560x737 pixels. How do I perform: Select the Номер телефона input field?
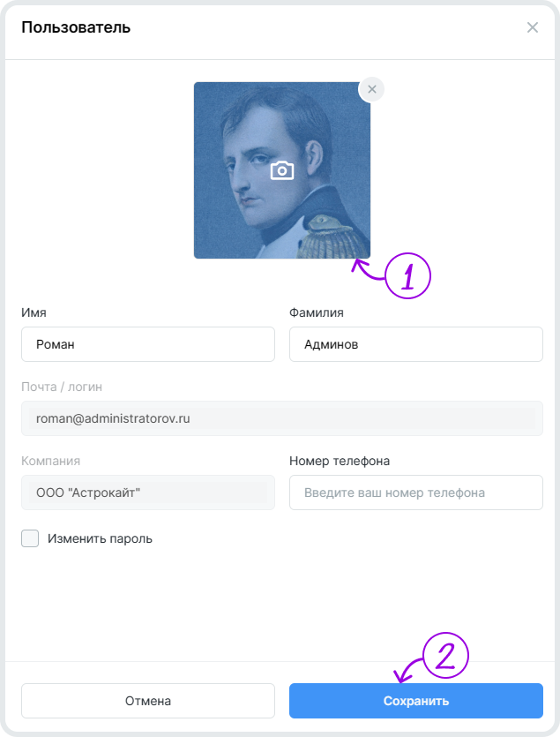[415, 493]
